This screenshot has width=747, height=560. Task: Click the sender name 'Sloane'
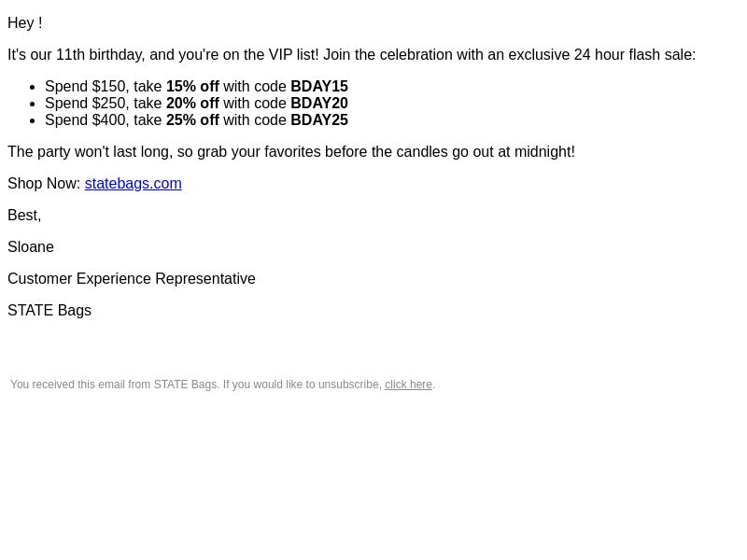[x=31, y=247]
